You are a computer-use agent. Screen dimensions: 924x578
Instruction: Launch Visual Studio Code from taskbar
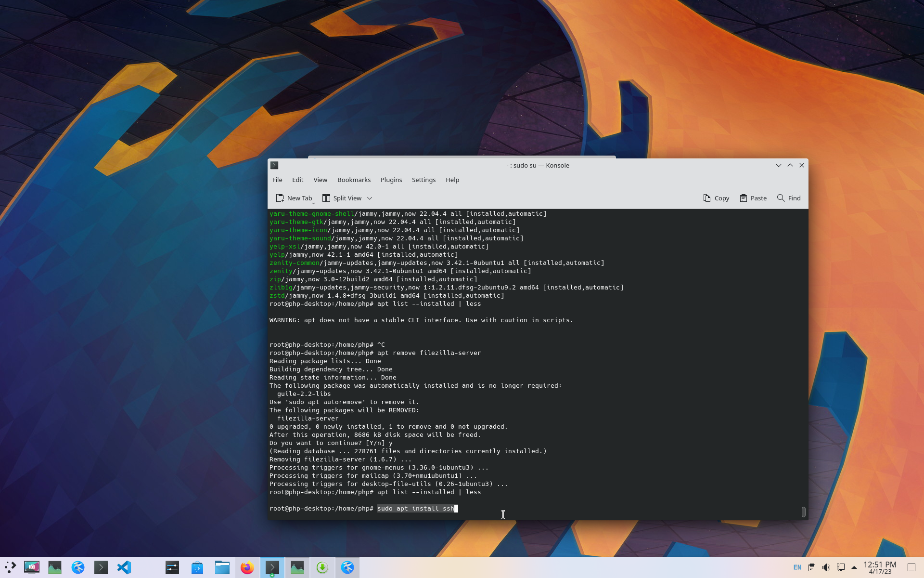point(124,567)
